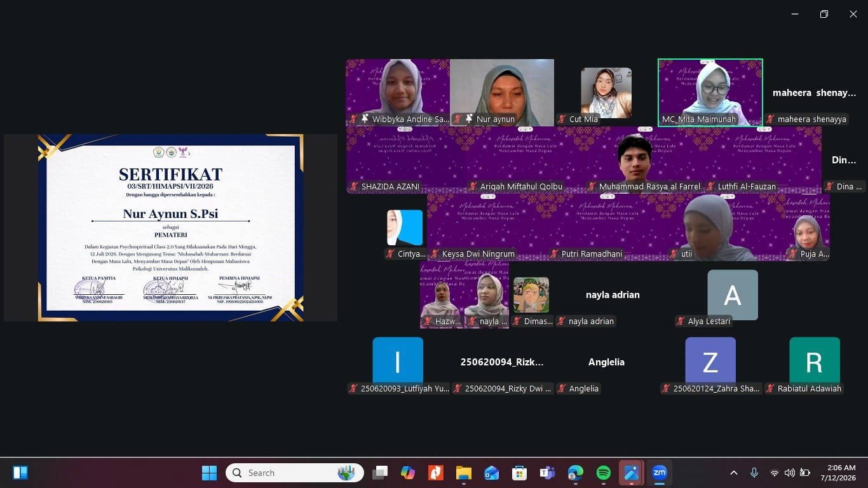
Task: Click muted mic icon beside nayla adrian label
Action: point(562,321)
